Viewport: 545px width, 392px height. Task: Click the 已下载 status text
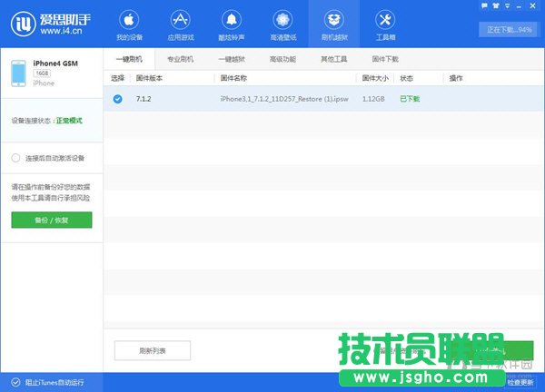pyautogui.click(x=410, y=99)
